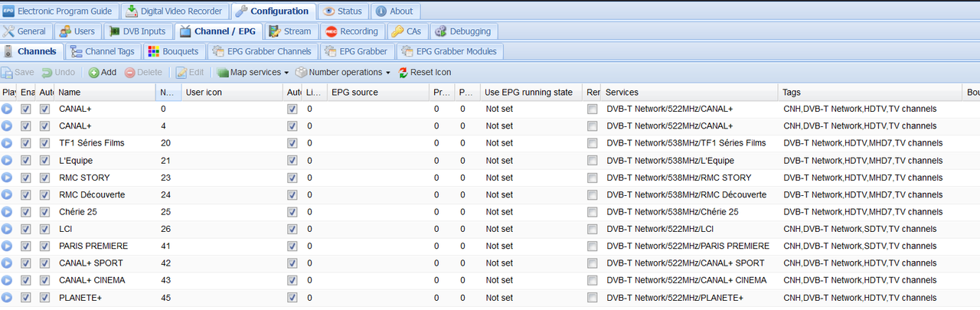
Task: Play the TF1 Séries Films channel
Action: tap(7, 143)
